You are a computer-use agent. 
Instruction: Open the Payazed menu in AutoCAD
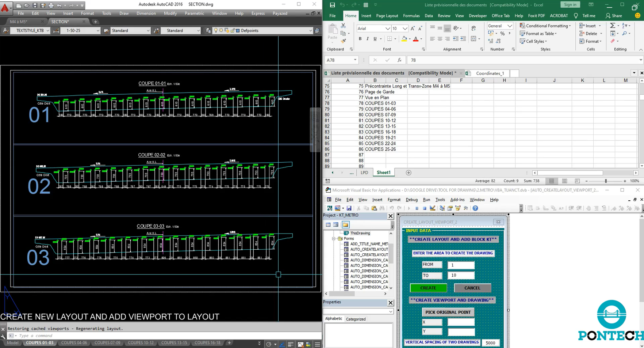pyautogui.click(x=280, y=13)
